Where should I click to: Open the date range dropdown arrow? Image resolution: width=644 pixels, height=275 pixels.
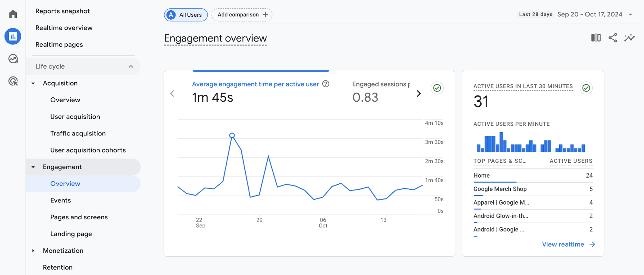point(630,14)
